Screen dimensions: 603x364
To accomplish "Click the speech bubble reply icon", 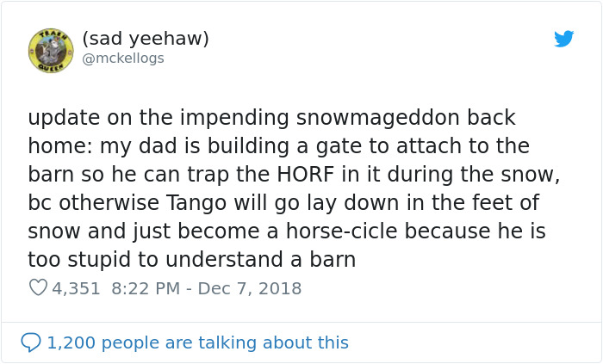I will coord(31,342).
